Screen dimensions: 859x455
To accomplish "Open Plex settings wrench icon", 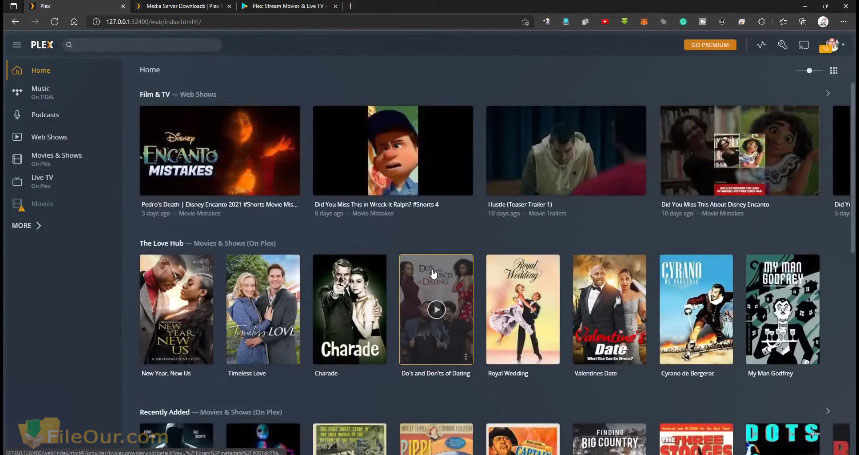I will pos(782,45).
